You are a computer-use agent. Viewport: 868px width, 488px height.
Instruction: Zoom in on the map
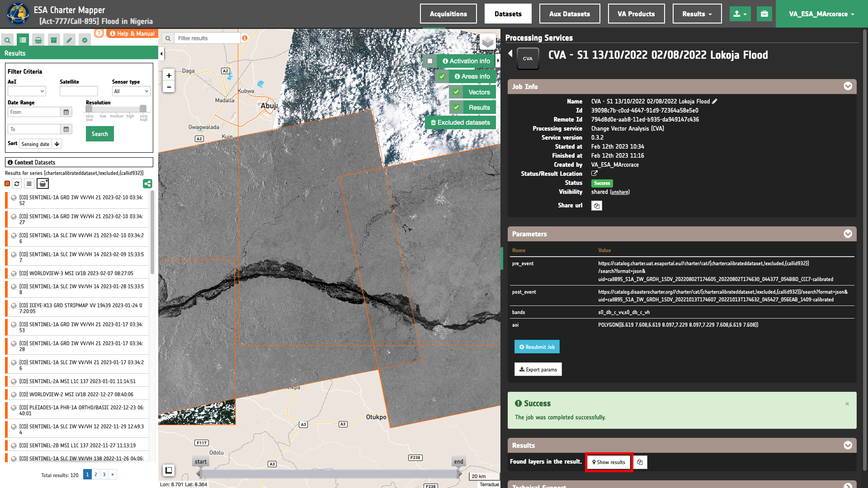point(169,75)
